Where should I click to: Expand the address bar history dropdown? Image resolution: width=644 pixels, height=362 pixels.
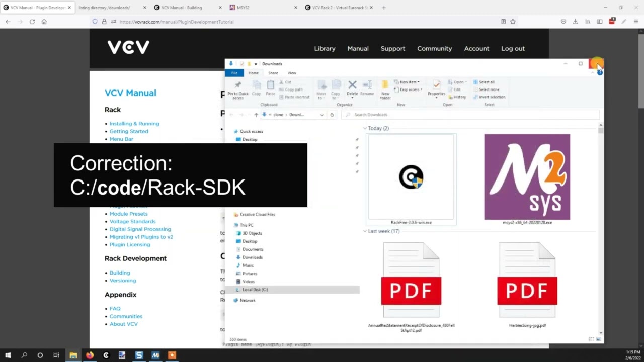[321, 115]
